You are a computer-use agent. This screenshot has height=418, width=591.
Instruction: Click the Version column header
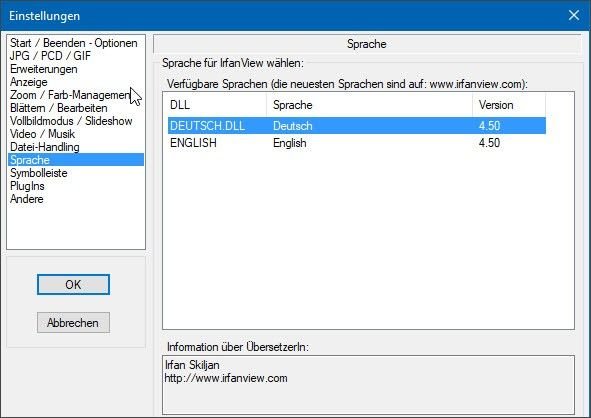click(509, 105)
